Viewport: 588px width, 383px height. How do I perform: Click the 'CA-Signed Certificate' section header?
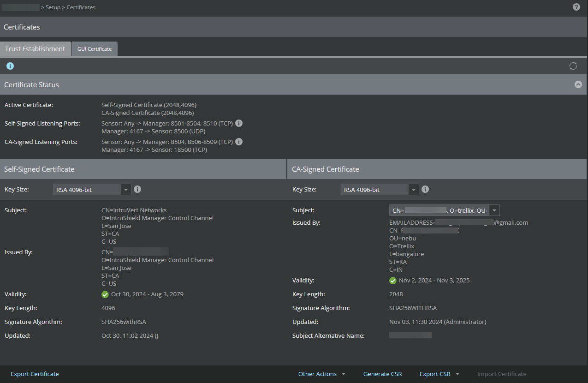[437, 169]
